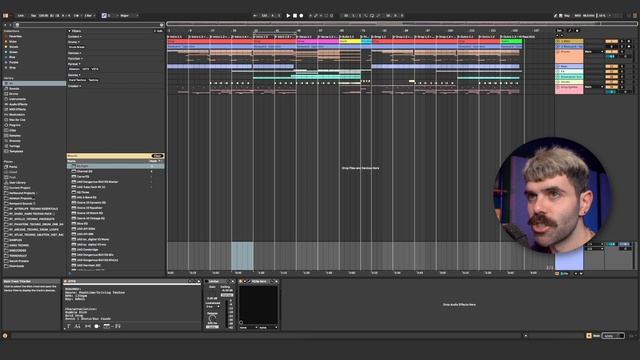Screen dimensions: 640x360
Task: Toggle the info view icon at bottom-left
Action: (x=5, y=336)
